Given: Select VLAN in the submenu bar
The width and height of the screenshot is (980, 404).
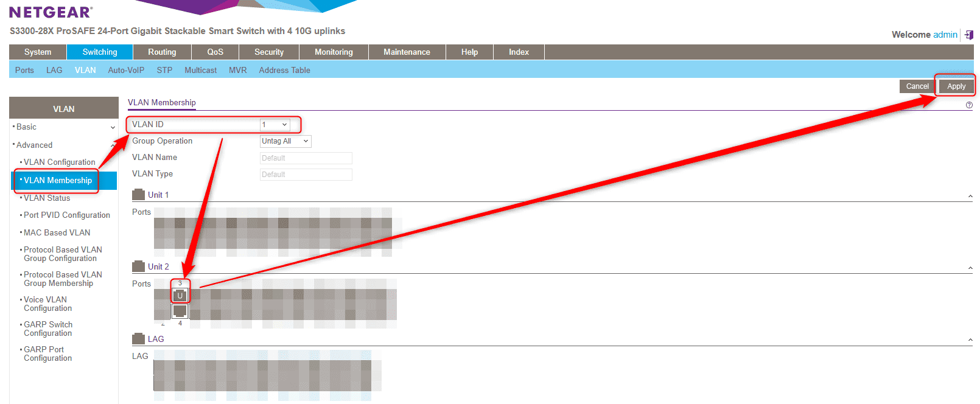Looking at the screenshot, I should pos(85,70).
